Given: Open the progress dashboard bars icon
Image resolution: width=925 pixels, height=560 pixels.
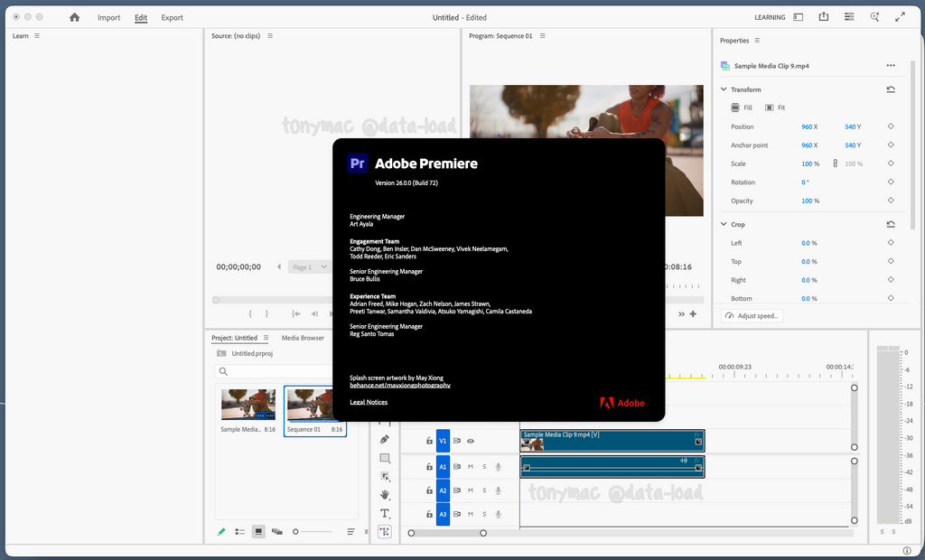Looking at the screenshot, I should [x=849, y=16].
